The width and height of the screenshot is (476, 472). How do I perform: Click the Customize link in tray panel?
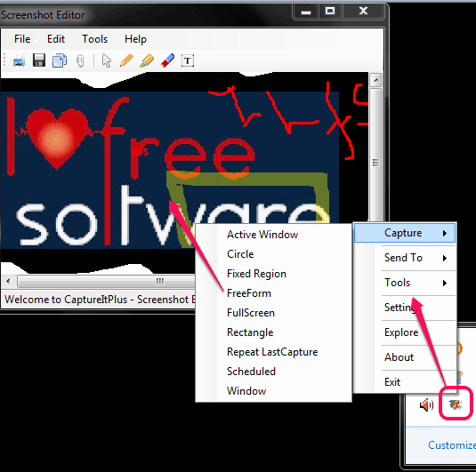pyautogui.click(x=452, y=445)
